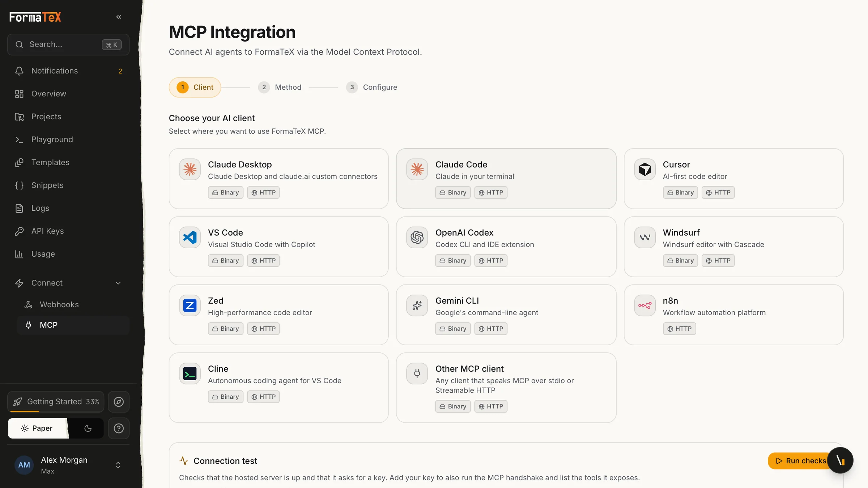The image size is (868, 488).
Task: Switch to dark mode with the moon toggle
Action: pos(88,428)
